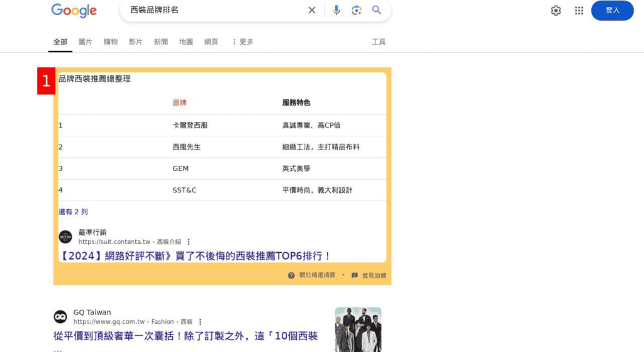Click the GQ Taiwan source name

92,312
